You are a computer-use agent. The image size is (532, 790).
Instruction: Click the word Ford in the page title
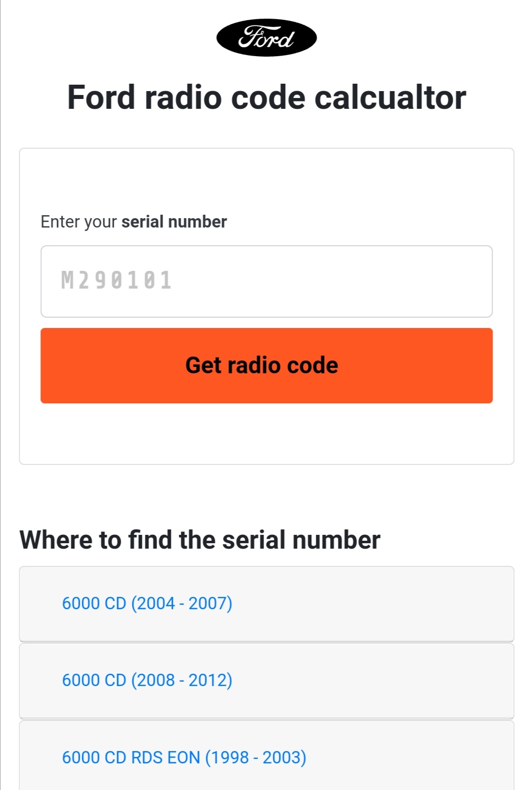click(x=101, y=97)
